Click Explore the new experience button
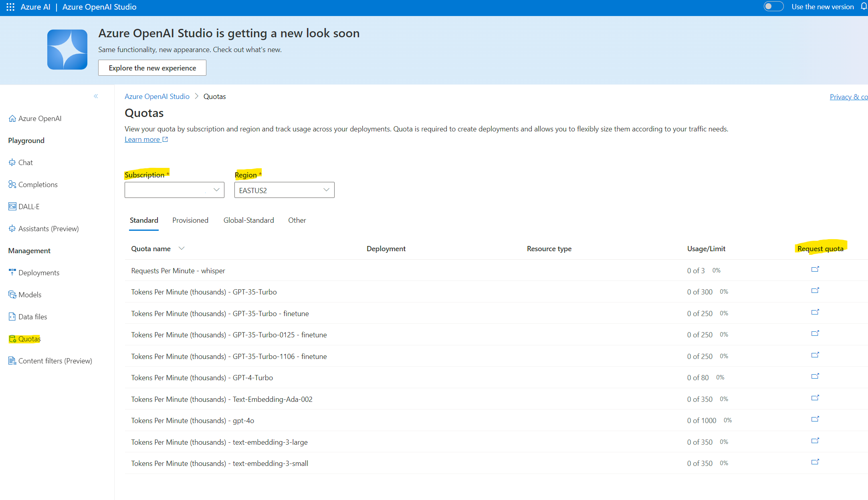 click(152, 68)
